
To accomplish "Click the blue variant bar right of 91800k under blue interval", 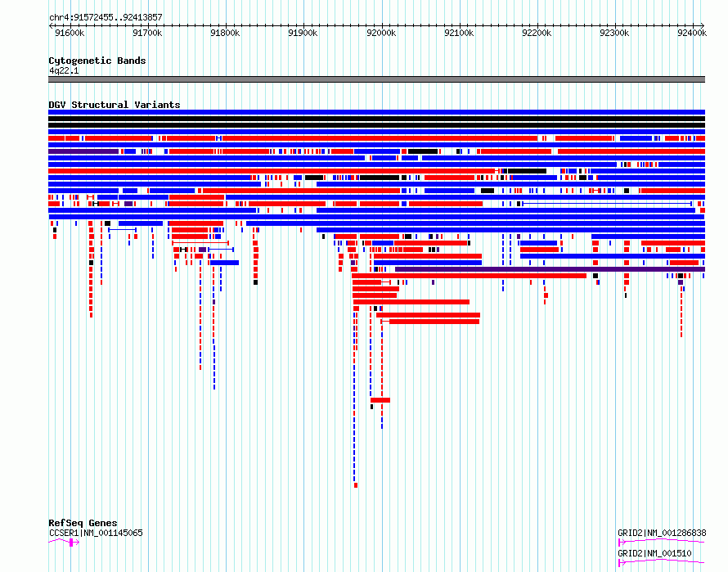I will coord(225,263).
